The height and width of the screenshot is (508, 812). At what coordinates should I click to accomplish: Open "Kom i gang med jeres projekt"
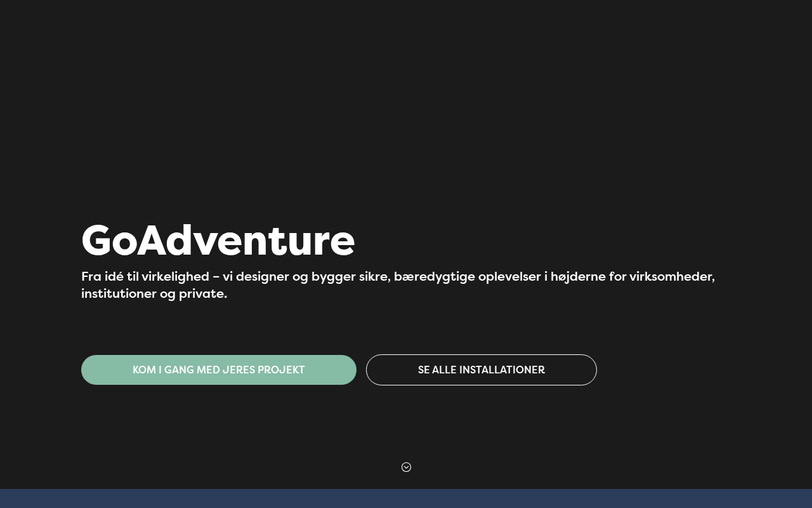tap(219, 370)
